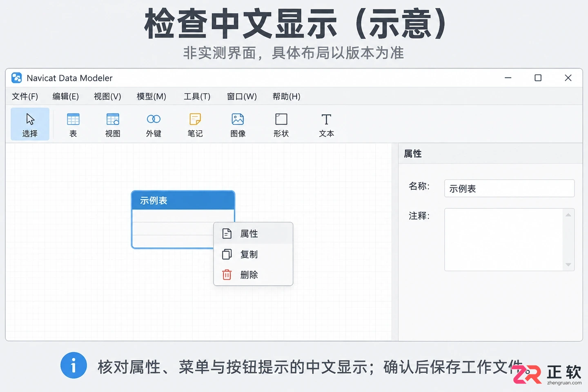Select the 形状 shape tool
Image resolution: width=588 pixels, height=392 pixels.
pyautogui.click(x=281, y=124)
